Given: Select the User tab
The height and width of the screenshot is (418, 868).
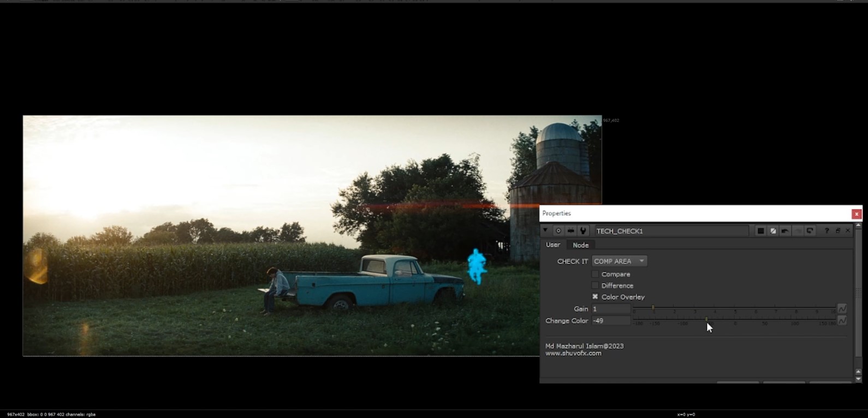Looking at the screenshot, I should click(553, 245).
